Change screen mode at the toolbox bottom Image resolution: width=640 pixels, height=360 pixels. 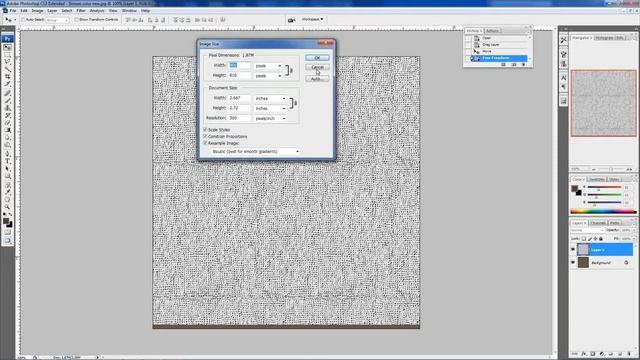(x=7, y=241)
